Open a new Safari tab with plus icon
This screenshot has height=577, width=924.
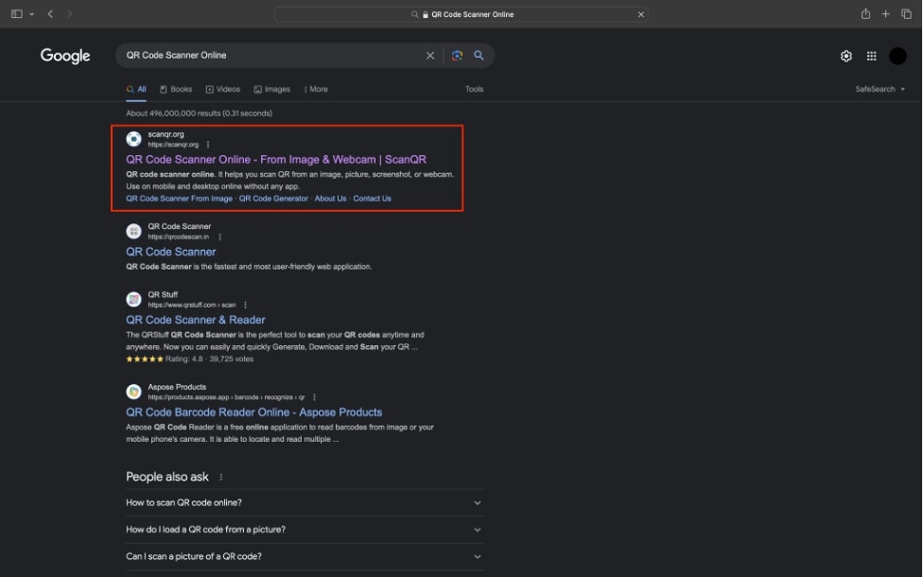coord(886,14)
